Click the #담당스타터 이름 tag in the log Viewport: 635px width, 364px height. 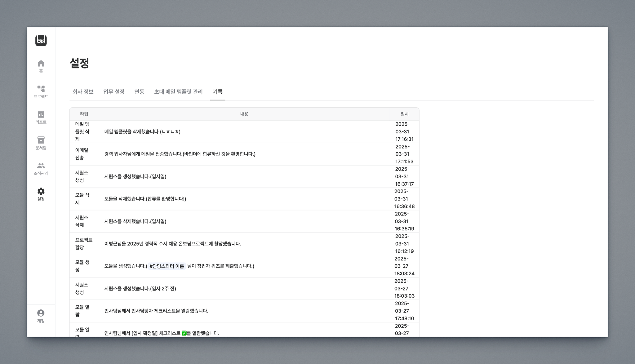[167, 266]
